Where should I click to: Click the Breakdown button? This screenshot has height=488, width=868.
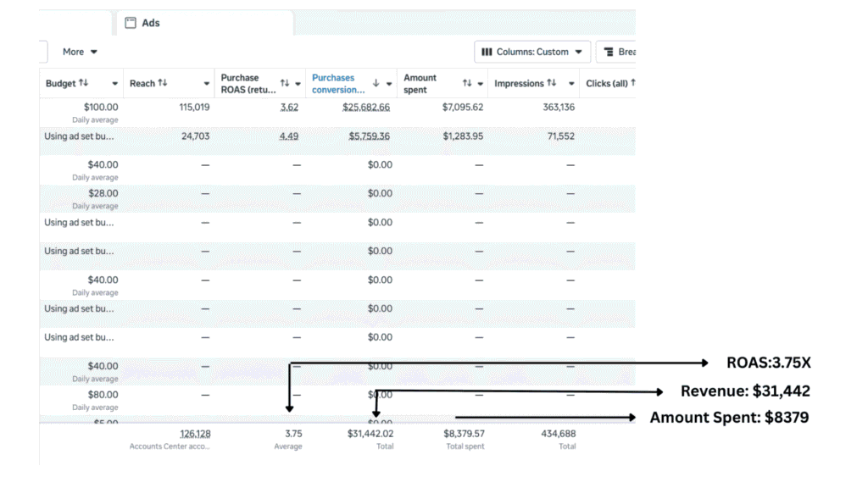pyautogui.click(x=619, y=52)
